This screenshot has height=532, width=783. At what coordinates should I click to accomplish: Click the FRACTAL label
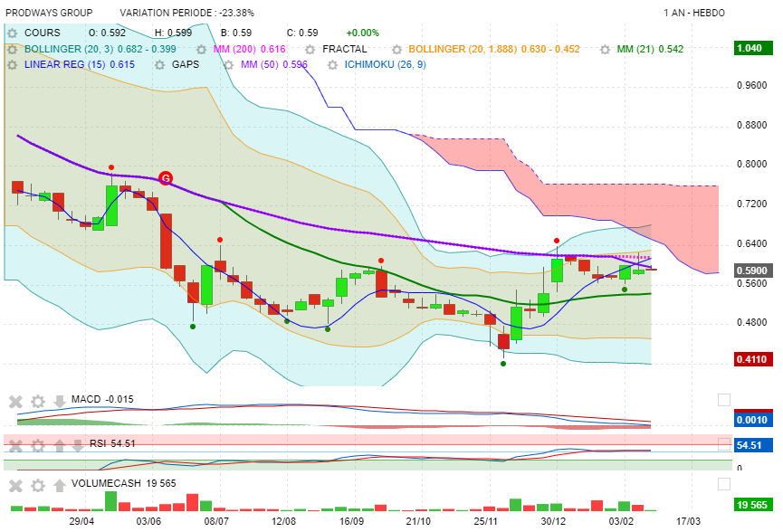tap(345, 50)
